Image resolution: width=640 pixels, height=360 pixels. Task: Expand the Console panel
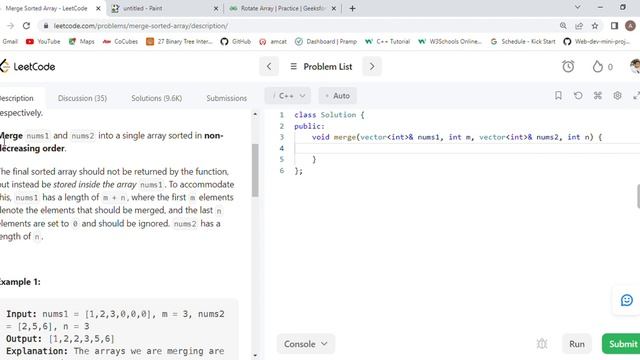click(306, 344)
